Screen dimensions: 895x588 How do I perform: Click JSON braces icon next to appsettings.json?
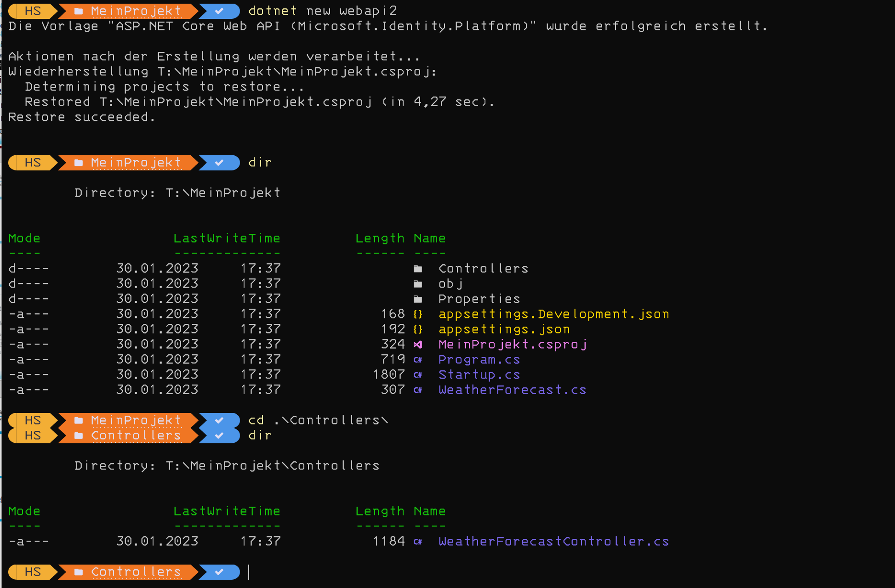pyautogui.click(x=417, y=329)
